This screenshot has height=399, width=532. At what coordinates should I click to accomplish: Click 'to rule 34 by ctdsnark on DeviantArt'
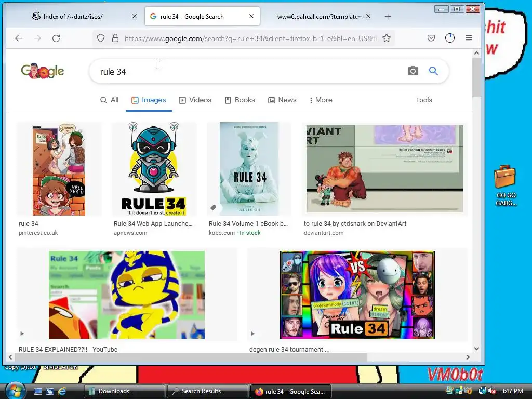tap(355, 223)
